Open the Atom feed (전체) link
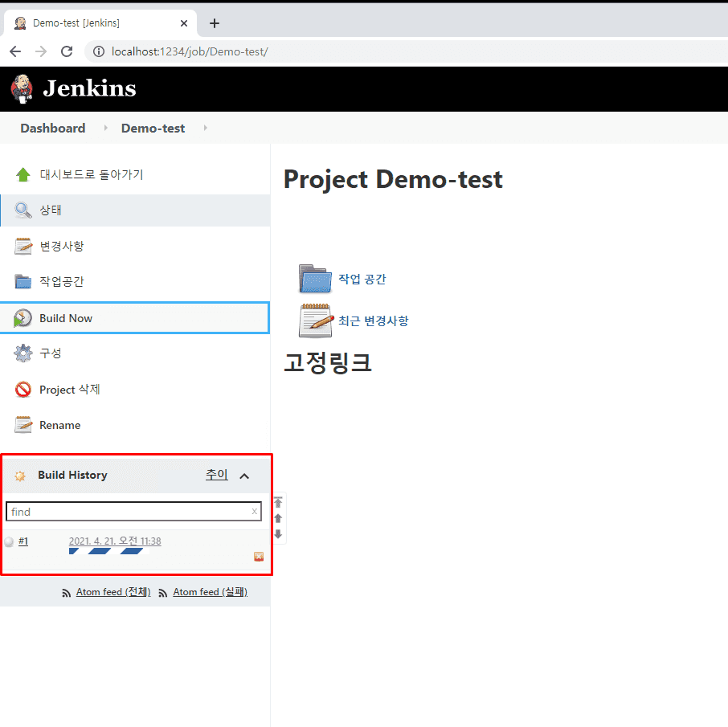 (x=113, y=592)
